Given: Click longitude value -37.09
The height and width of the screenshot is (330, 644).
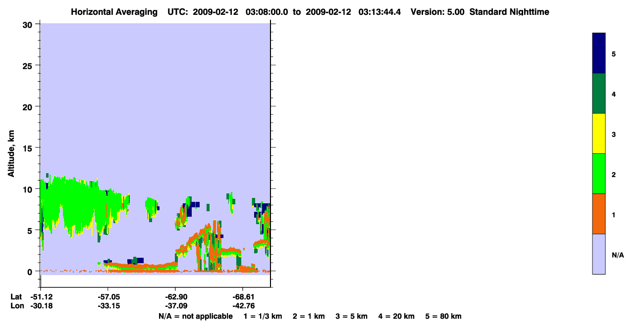Looking at the screenshot, I should [x=175, y=306].
